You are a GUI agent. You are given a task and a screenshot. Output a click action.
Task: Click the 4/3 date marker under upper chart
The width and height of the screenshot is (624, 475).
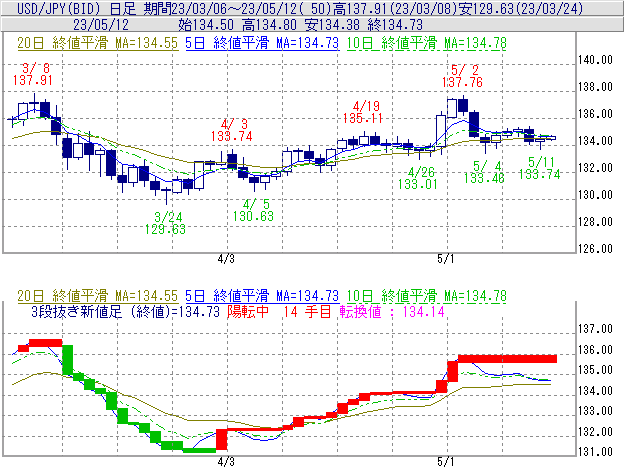pyautogui.click(x=226, y=259)
